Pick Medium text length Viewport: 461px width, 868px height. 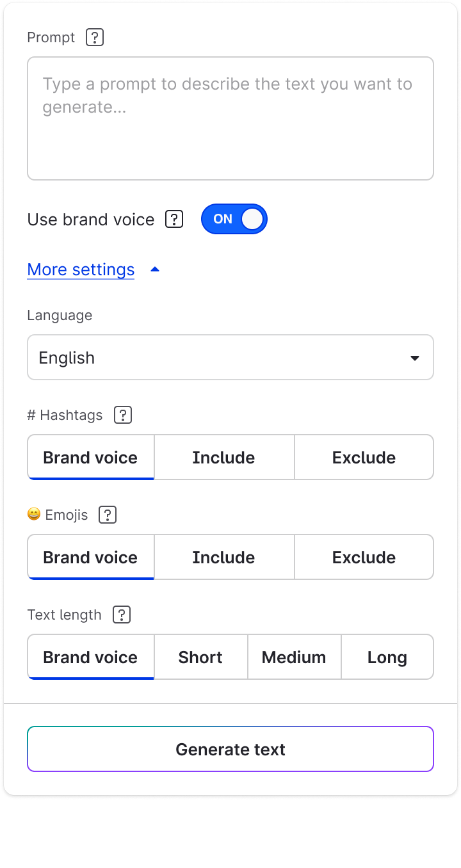[x=294, y=657]
